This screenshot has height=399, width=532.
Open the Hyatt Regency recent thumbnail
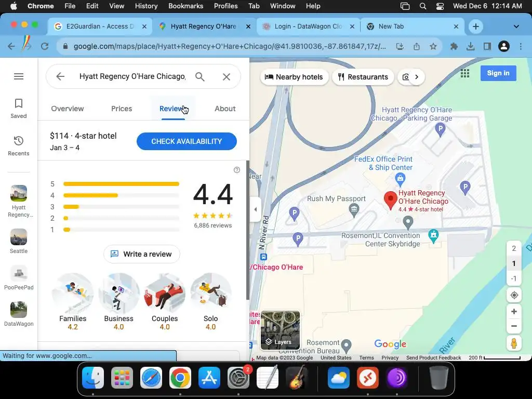click(19, 202)
